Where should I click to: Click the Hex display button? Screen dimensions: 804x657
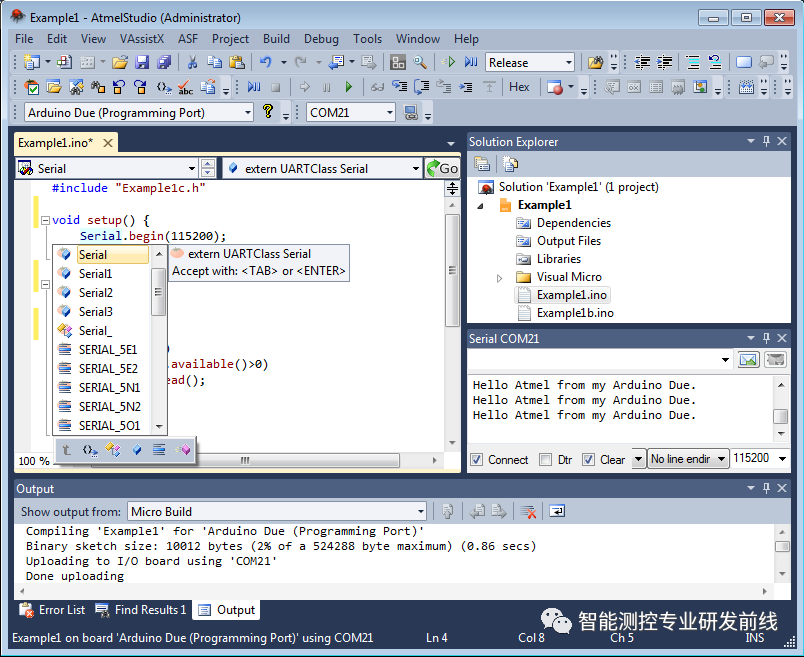(x=519, y=87)
